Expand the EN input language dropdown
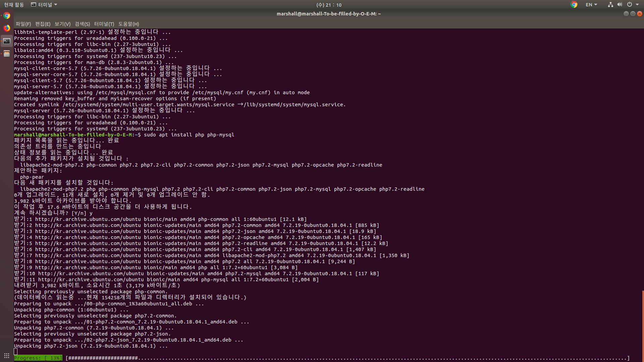The image size is (644, 362). [x=591, y=5]
